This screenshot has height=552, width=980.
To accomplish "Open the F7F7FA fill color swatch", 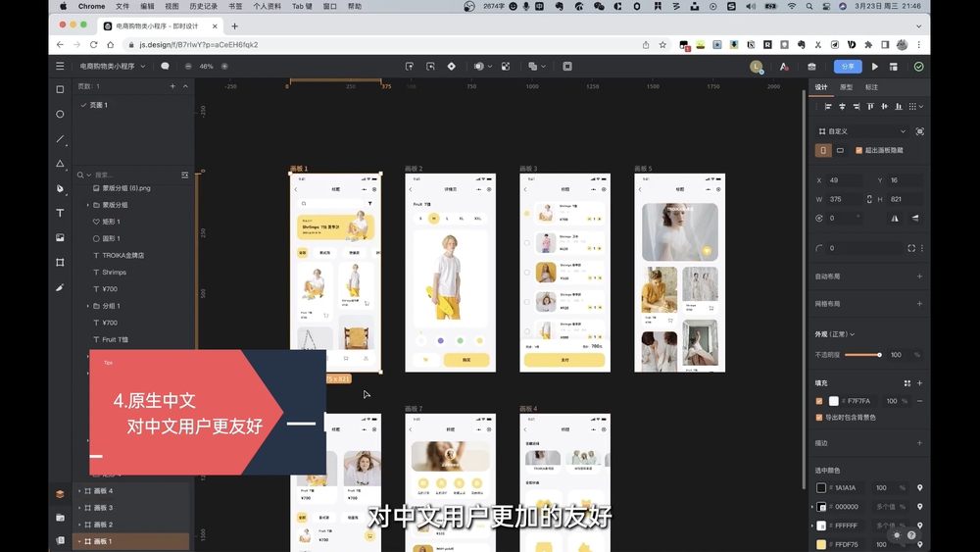I will click(x=834, y=401).
